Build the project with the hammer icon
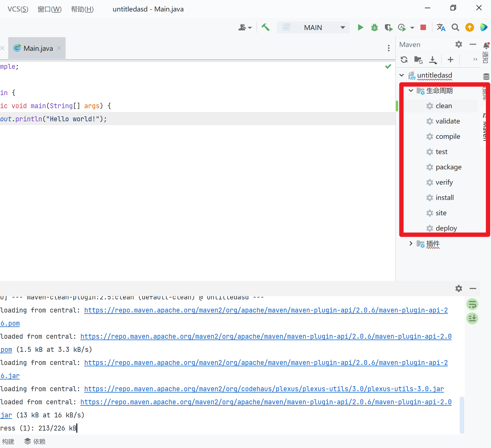The height and width of the screenshot is (448, 491). 265,27
